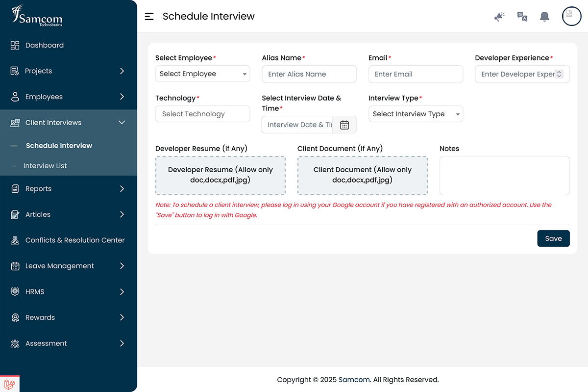Click the Conflicts & Resolution Center icon

click(15, 240)
